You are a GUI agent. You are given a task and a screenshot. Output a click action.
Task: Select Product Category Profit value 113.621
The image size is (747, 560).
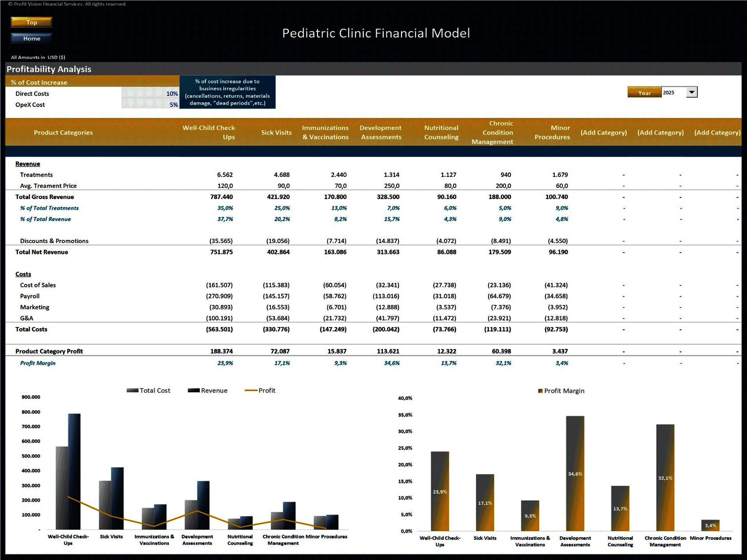click(388, 351)
